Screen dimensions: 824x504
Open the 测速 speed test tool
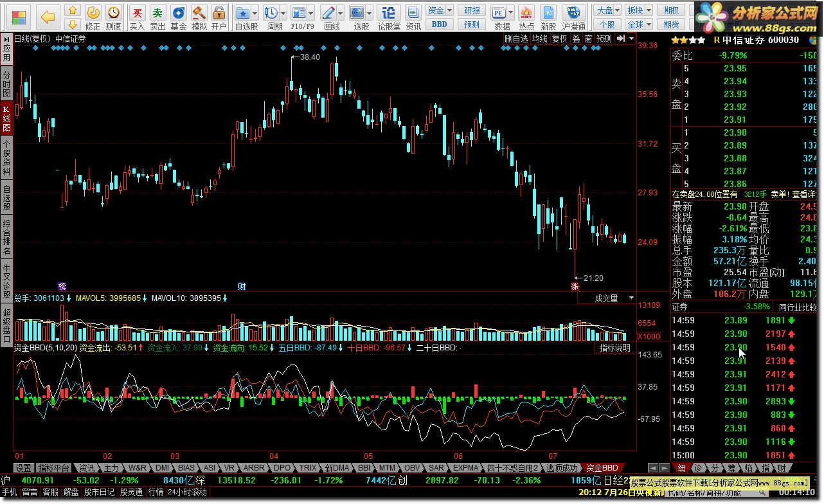[x=113, y=17]
